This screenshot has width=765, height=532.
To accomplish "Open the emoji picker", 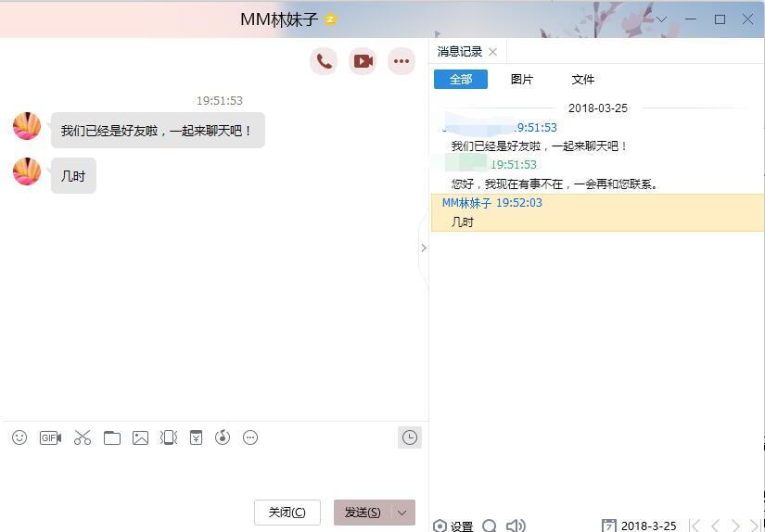I will [19, 437].
